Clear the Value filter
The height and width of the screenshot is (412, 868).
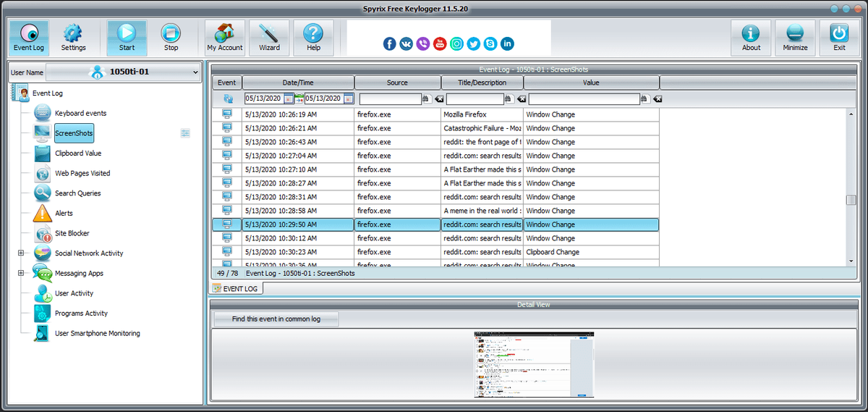(x=658, y=99)
